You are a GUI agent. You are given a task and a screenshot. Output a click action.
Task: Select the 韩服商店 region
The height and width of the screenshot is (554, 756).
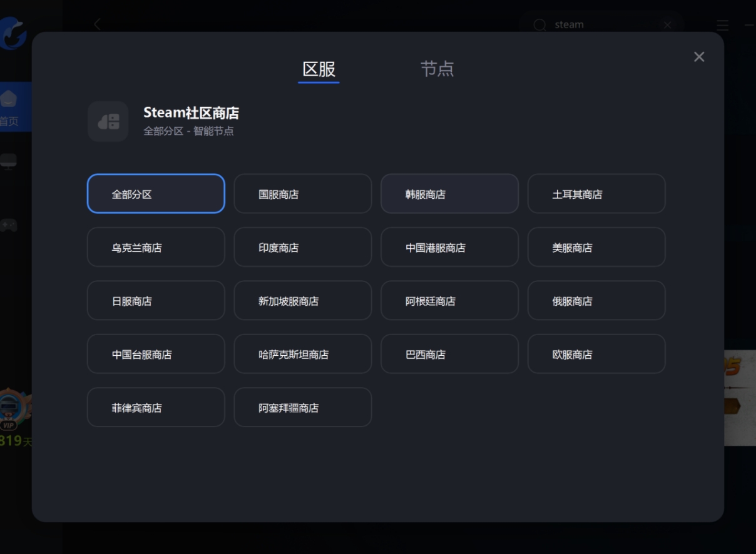tap(449, 194)
